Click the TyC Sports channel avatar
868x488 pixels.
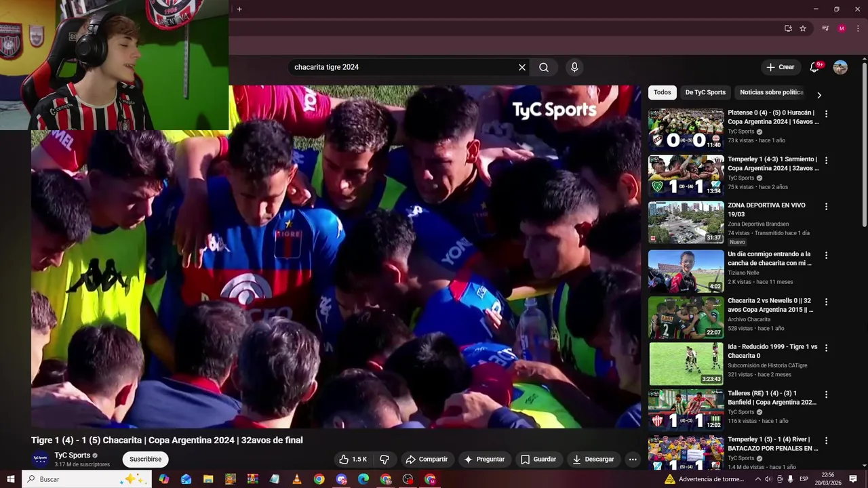tap(41, 459)
